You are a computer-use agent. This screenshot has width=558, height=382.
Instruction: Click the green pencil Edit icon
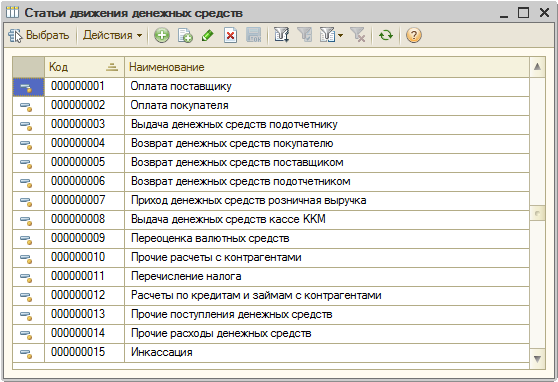click(208, 35)
